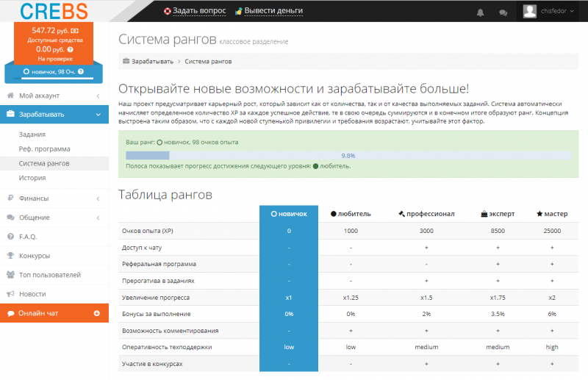588x380 pixels.
Task: Open messages chat bubble icon
Action: 503,12
